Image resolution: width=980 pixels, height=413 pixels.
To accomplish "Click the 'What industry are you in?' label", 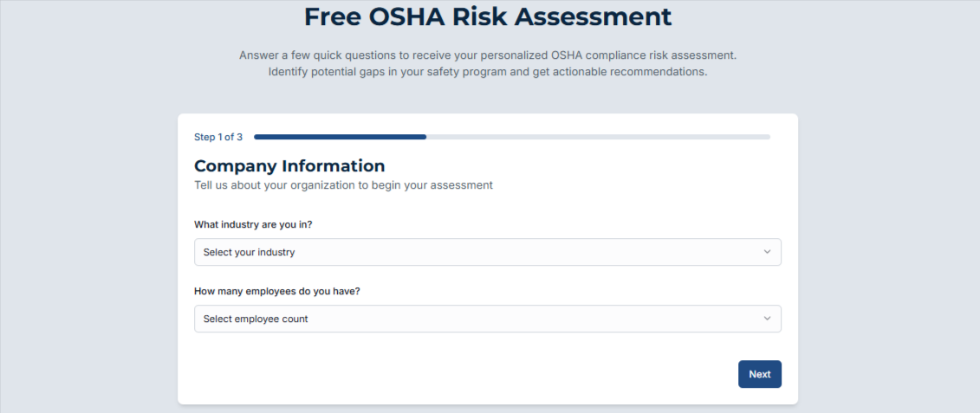I will point(253,224).
